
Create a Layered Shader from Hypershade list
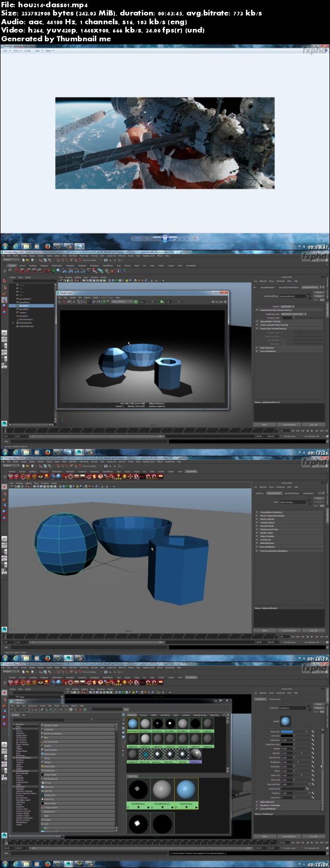(78, 750)
